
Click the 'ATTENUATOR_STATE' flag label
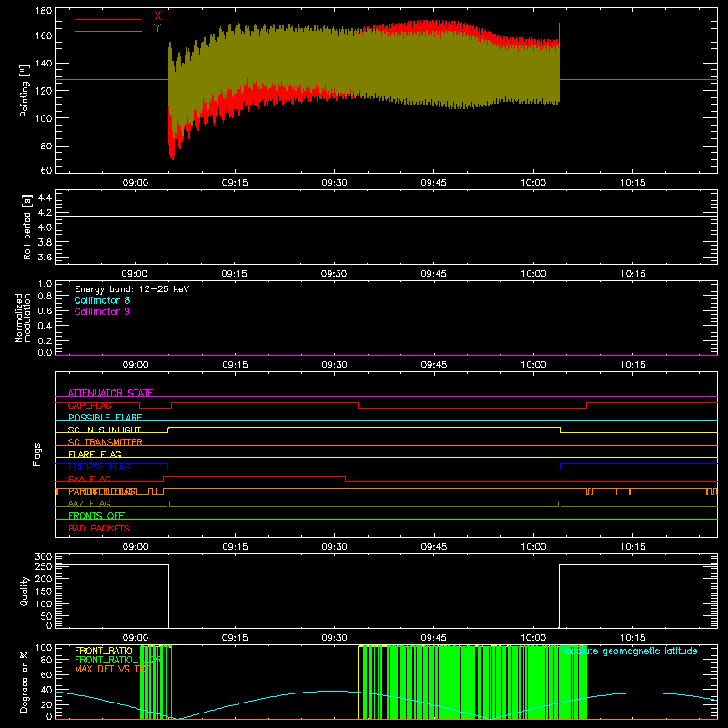tap(110, 393)
